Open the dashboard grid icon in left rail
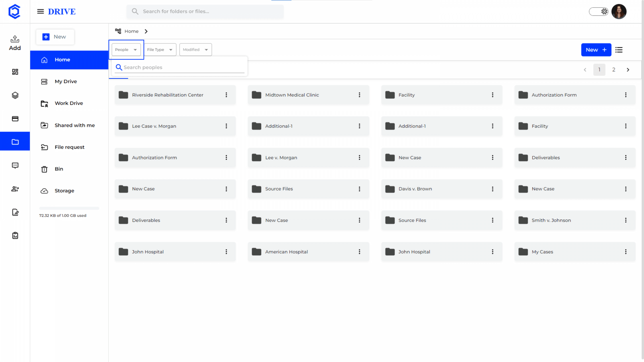Screen dimensions: 644x362 click(x=15, y=72)
